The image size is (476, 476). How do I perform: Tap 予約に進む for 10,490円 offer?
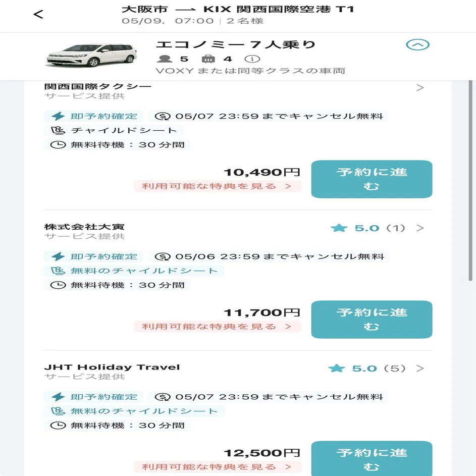(372, 179)
